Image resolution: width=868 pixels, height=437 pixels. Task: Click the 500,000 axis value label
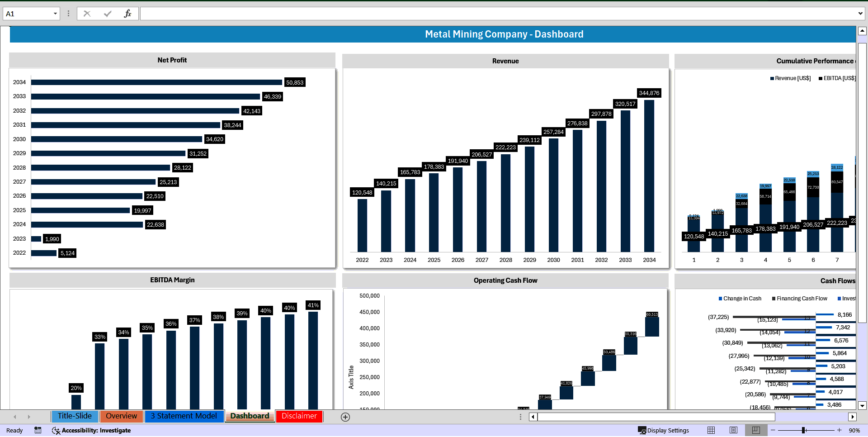point(369,296)
